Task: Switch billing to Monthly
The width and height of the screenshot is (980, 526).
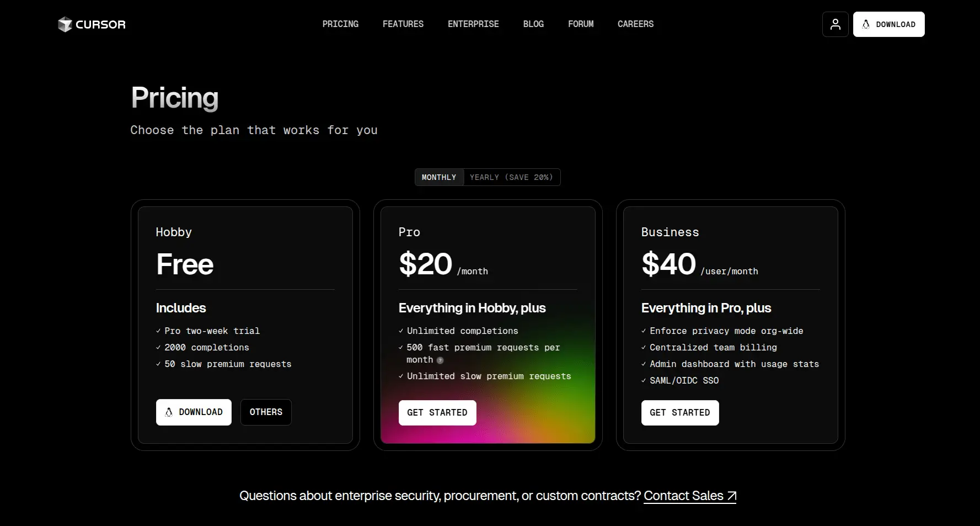Action: pos(439,177)
